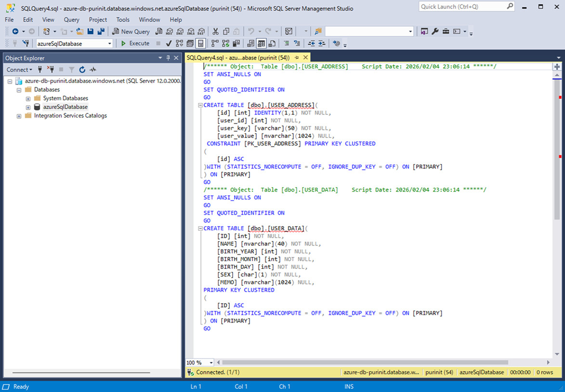565x392 pixels.
Task: Click the Save All toolbar icon
Action: click(x=101, y=31)
